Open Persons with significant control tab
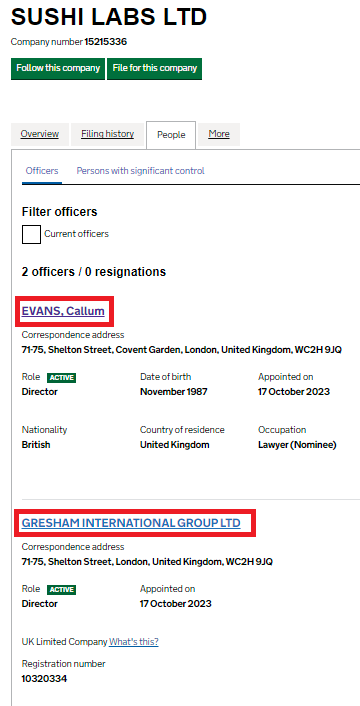The width and height of the screenshot is (360, 706). point(140,171)
